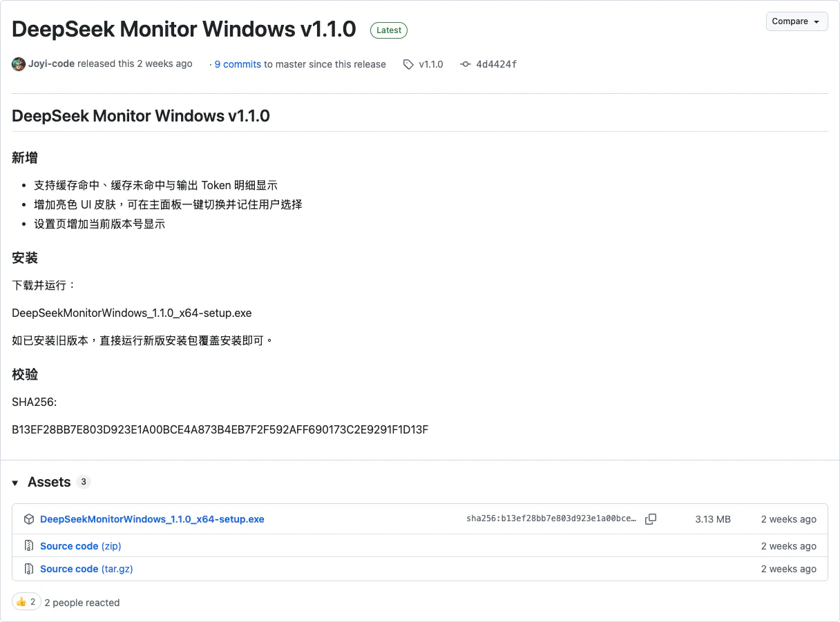Image resolution: width=840 pixels, height=622 pixels.
Task: Click the 校验 section heading
Action: coord(25,375)
